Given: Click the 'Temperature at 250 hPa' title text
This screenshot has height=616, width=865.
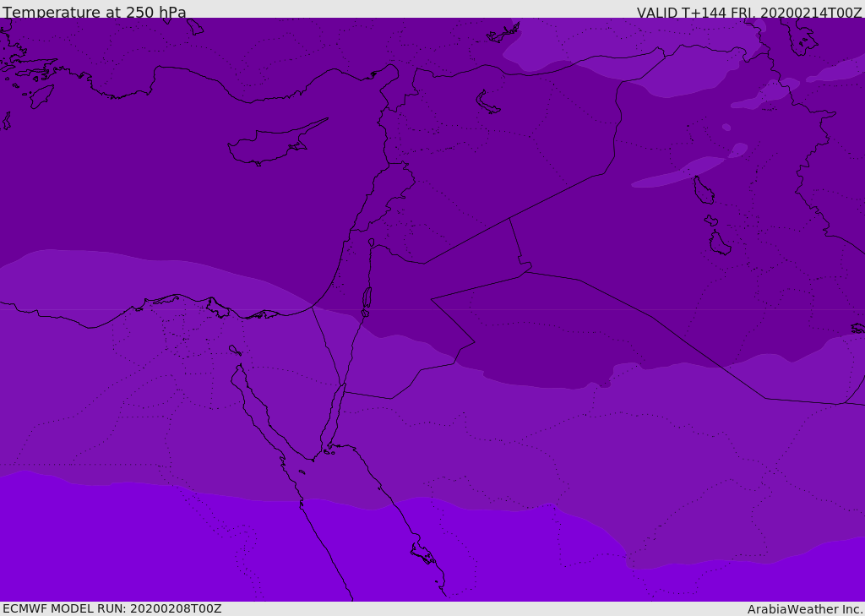Looking at the screenshot, I should [95, 12].
